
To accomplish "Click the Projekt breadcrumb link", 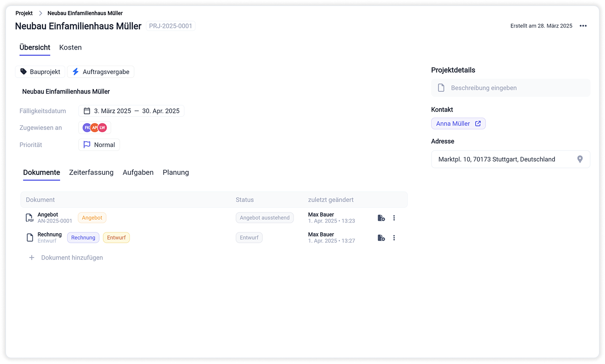I will 24,13.
